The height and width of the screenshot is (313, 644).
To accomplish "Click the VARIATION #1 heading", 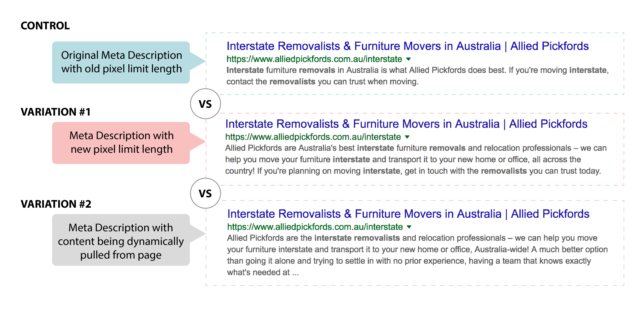I will point(56,112).
